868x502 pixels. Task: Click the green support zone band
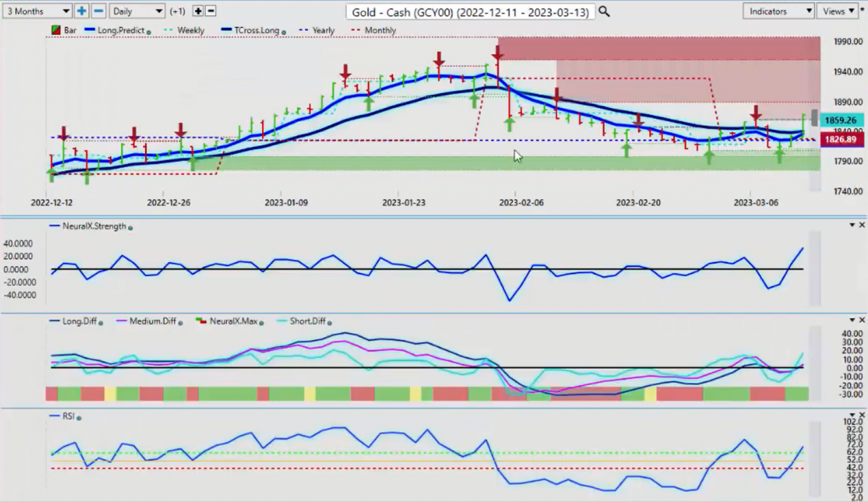click(424, 162)
